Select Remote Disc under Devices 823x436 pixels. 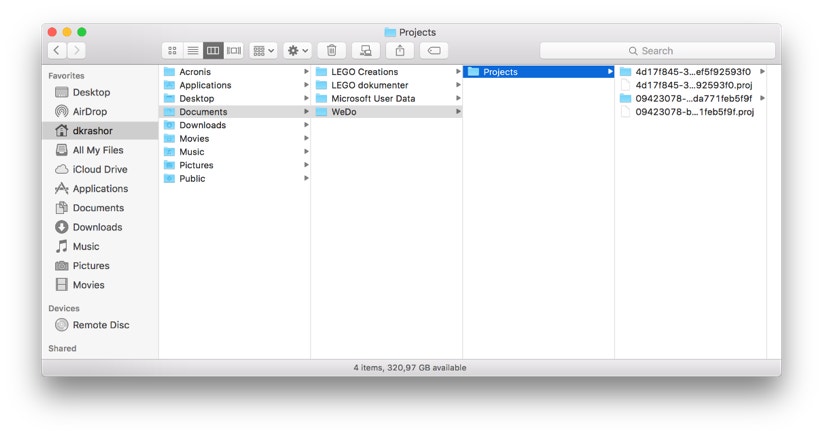click(100, 325)
